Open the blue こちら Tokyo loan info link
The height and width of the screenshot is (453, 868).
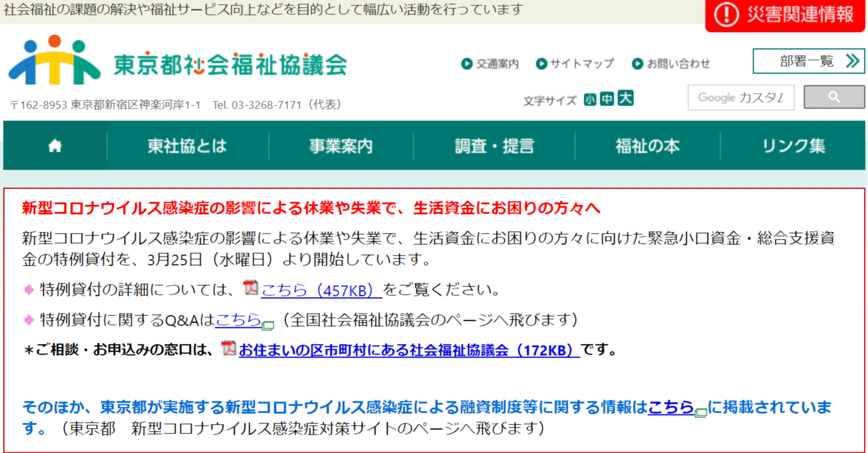pos(671,407)
